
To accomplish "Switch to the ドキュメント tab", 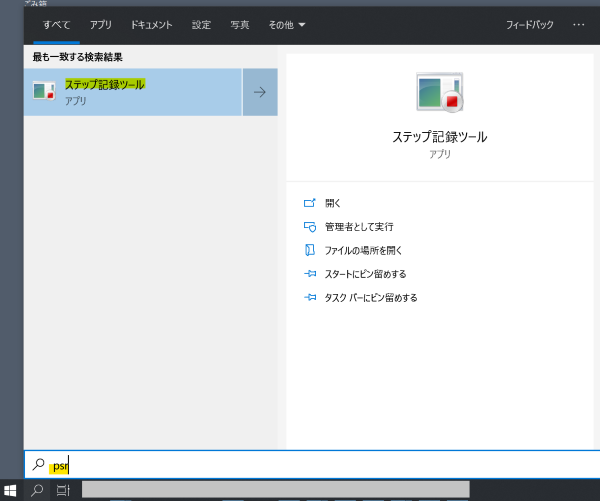I will [x=152, y=25].
